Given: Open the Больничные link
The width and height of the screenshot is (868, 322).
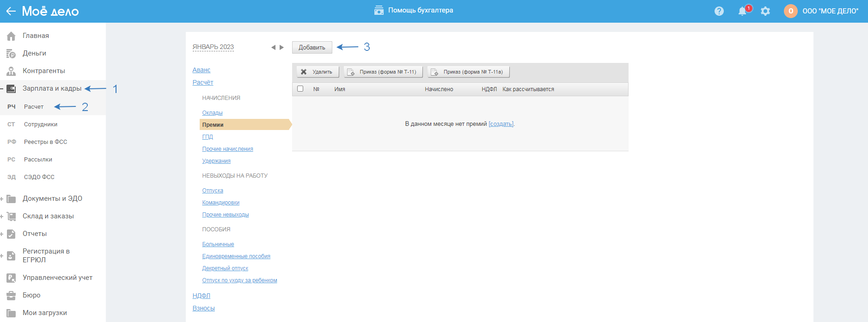Looking at the screenshot, I should click(x=218, y=244).
